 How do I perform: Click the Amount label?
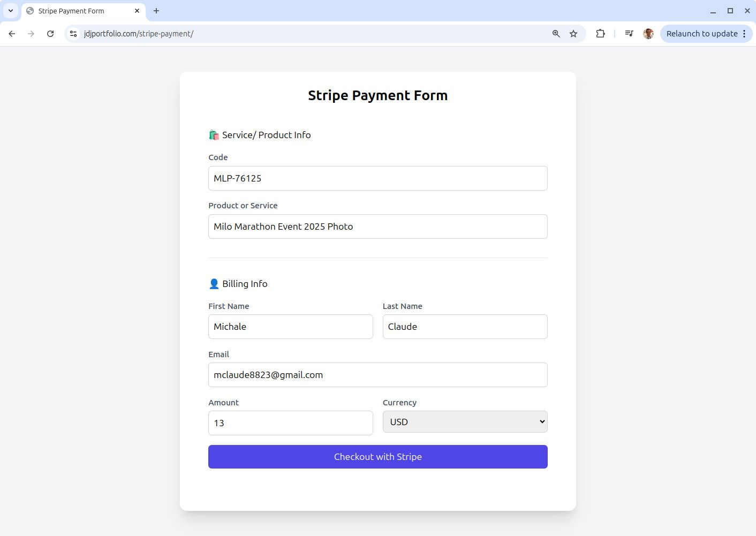223,403
